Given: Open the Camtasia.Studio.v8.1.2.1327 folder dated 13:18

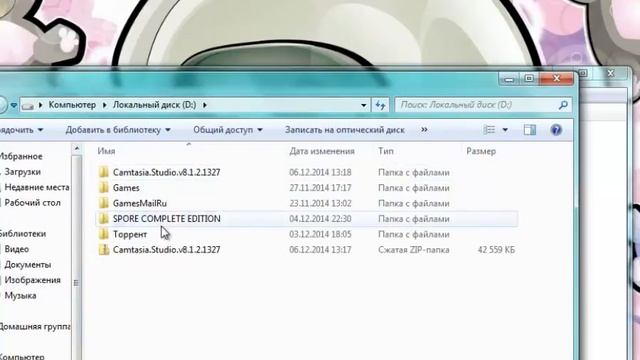Looking at the screenshot, I should (167, 172).
